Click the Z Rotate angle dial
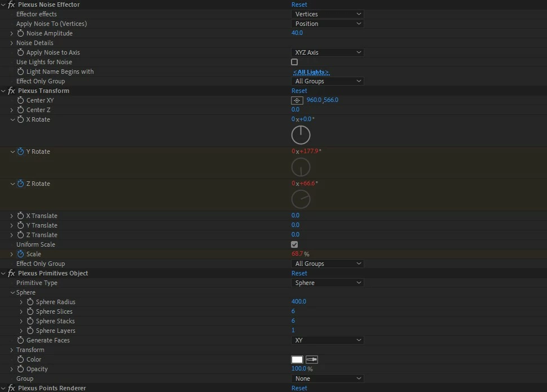This screenshot has width=547, height=392. (301, 199)
